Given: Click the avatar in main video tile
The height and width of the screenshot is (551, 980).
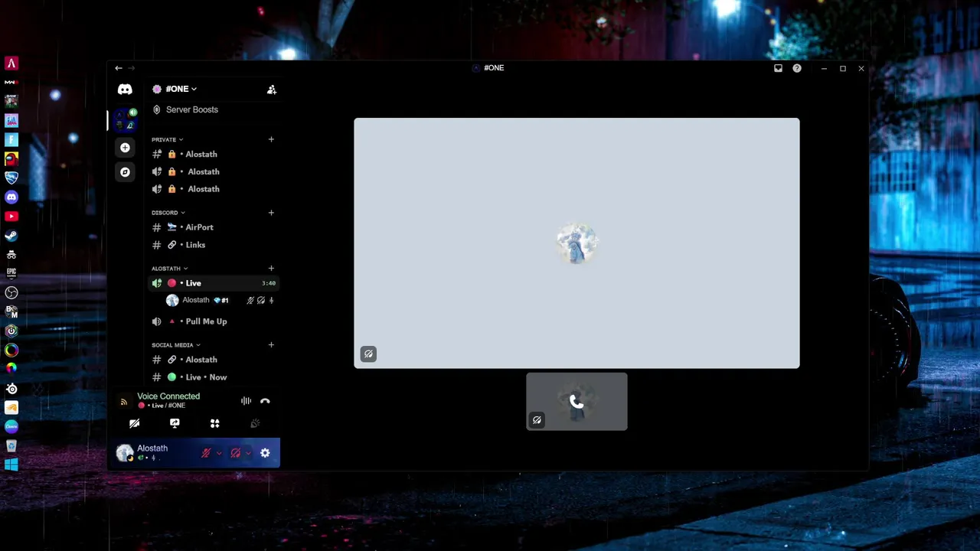Looking at the screenshot, I should pos(577,243).
